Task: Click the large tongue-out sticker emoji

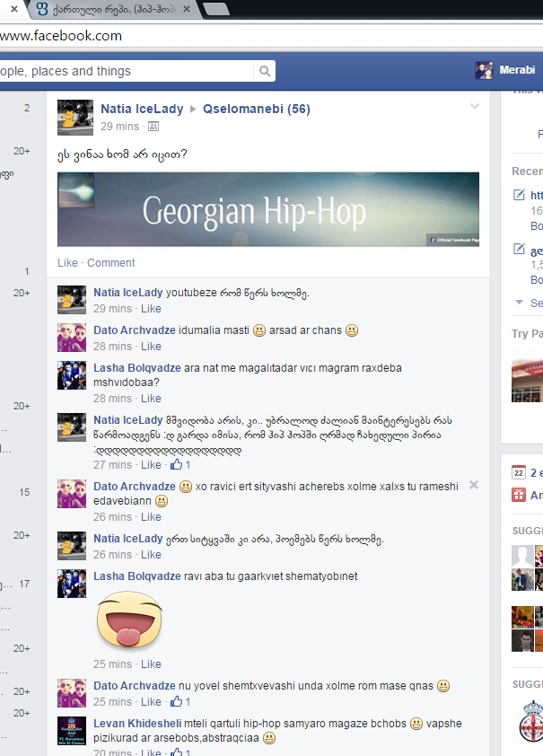Action: 129,620
